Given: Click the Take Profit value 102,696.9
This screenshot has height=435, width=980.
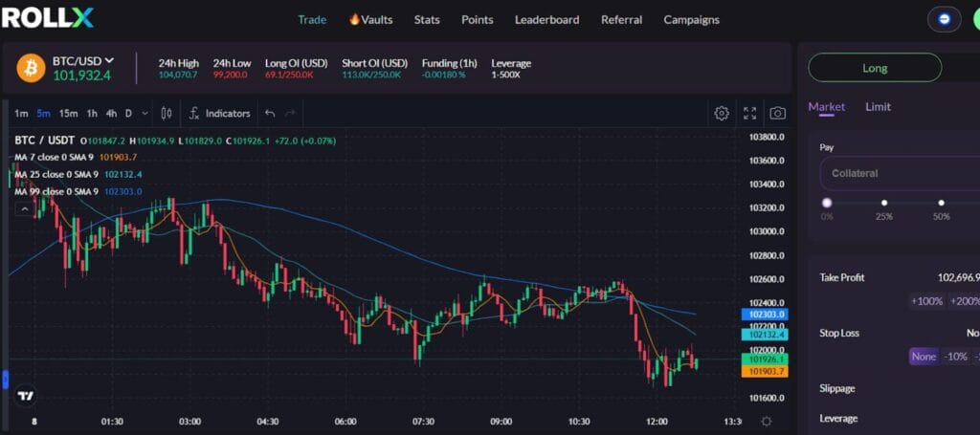Looking at the screenshot, I should click(x=959, y=277).
